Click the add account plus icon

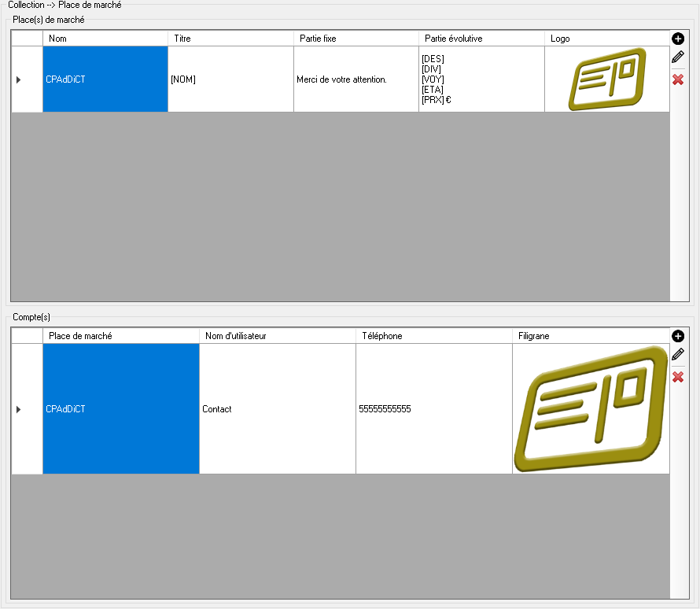678,336
